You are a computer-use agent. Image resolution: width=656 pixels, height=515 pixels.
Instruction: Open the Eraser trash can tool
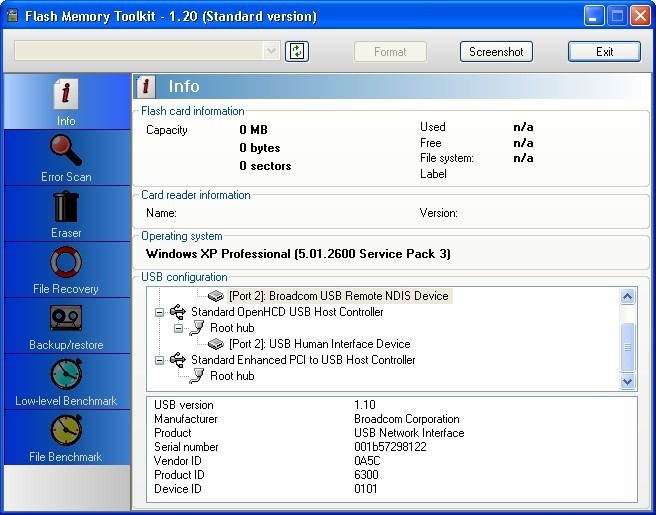[66, 206]
